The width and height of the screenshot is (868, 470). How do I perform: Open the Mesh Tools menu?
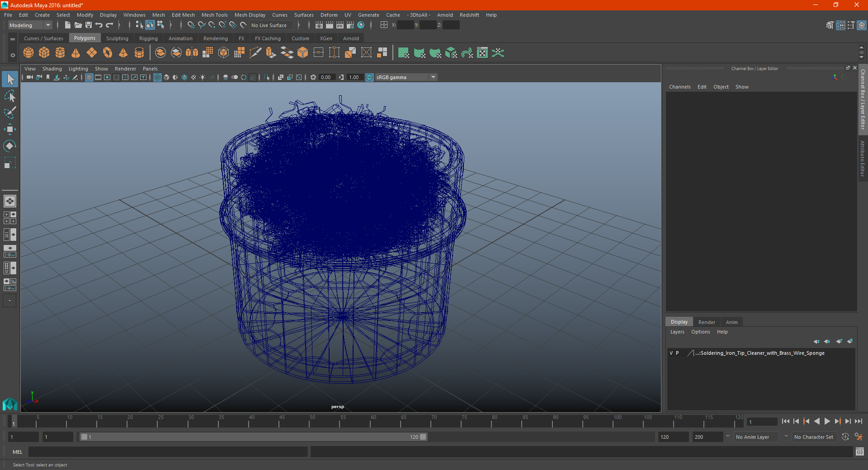tap(215, 15)
